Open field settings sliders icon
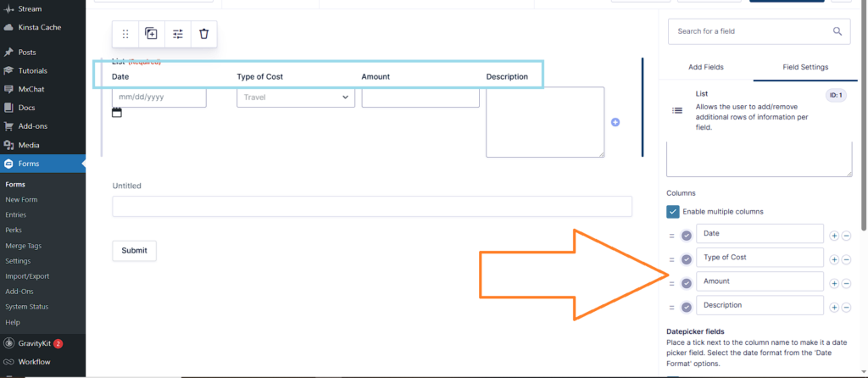 point(178,34)
